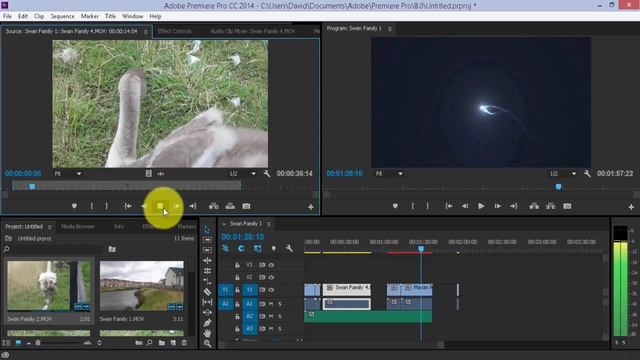
Task: Solo audio track A2
Action: [x=280, y=316]
